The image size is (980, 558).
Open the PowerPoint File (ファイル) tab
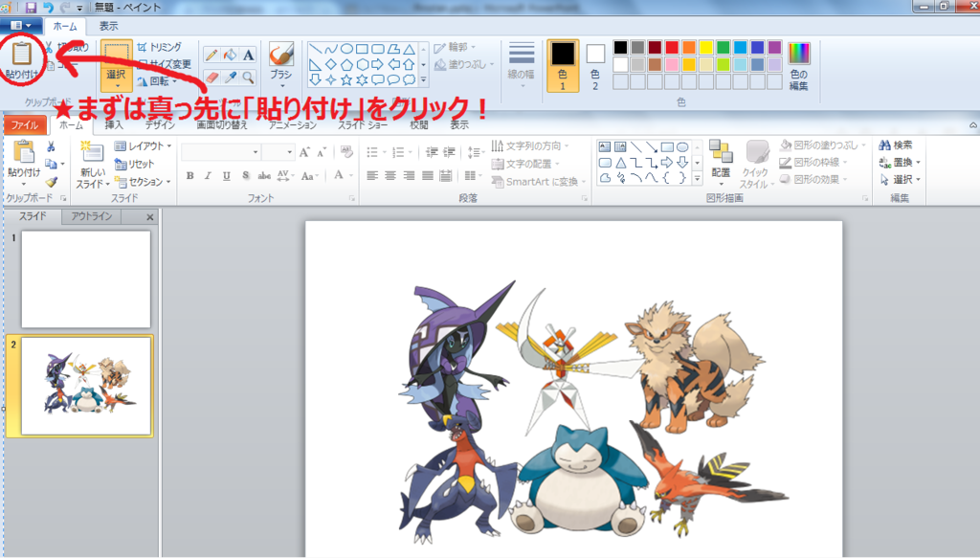tap(24, 125)
